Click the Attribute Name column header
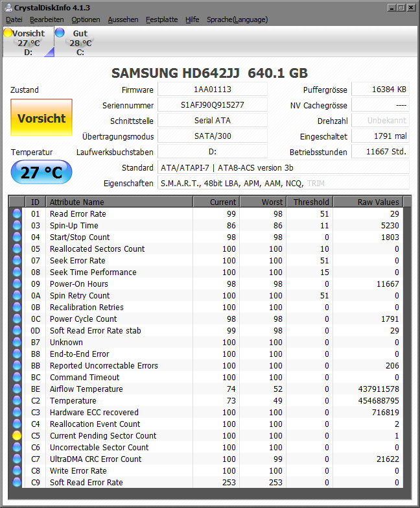The width and height of the screenshot is (420, 508). pyautogui.click(x=119, y=202)
